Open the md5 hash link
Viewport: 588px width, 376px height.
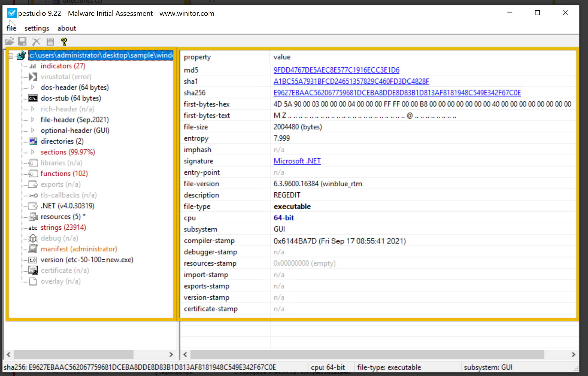coord(336,70)
